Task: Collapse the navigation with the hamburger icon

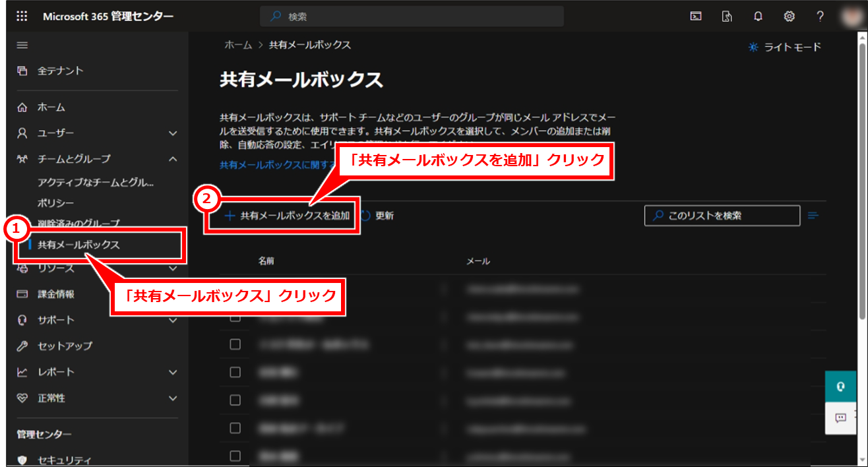Action: click(x=22, y=45)
